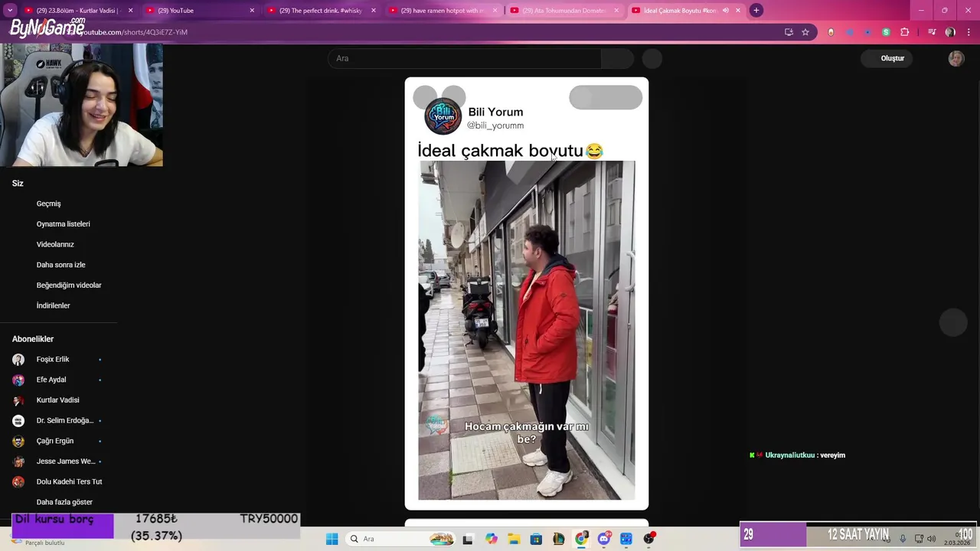Close The perfect drink tab
The width and height of the screenshot is (980, 551).
click(374, 11)
